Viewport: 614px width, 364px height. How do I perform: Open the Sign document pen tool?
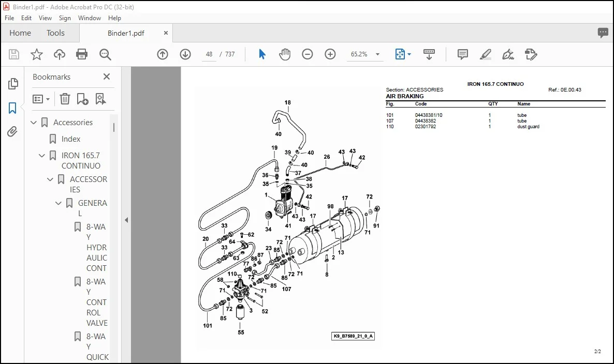pyautogui.click(x=508, y=54)
